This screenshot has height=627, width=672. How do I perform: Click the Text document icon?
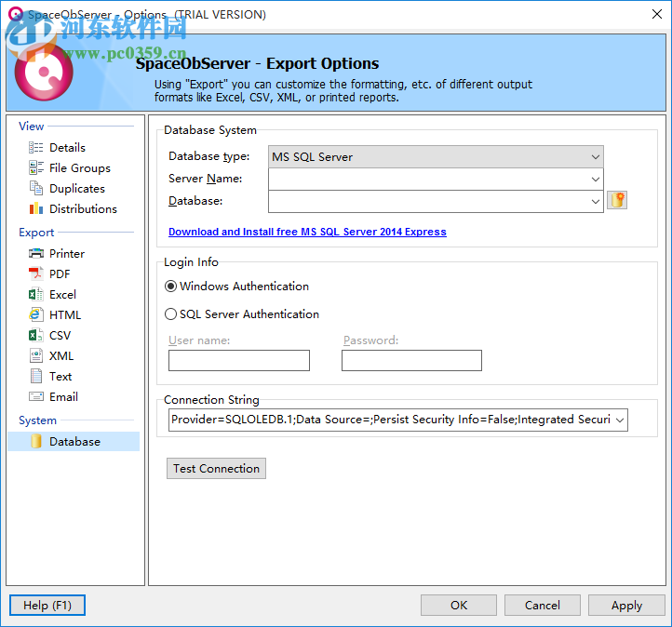(36, 376)
